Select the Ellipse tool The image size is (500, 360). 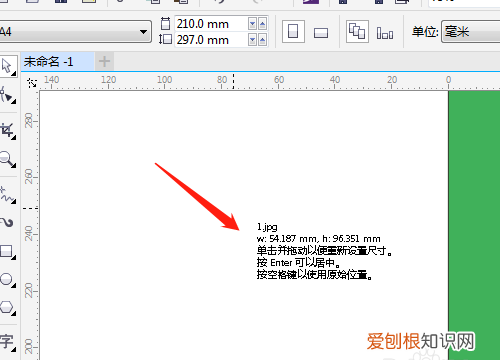8,279
